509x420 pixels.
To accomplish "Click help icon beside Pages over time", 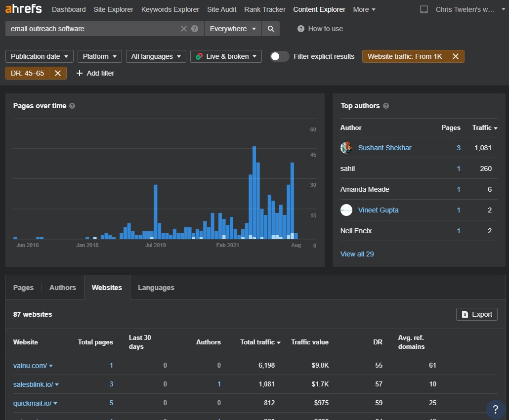I will [72, 106].
